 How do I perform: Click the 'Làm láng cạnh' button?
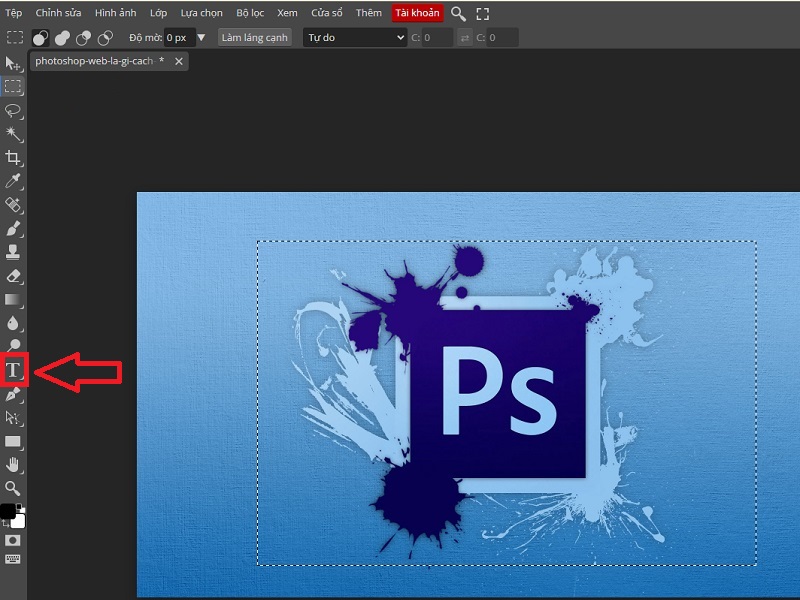pyautogui.click(x=254, y=38)
